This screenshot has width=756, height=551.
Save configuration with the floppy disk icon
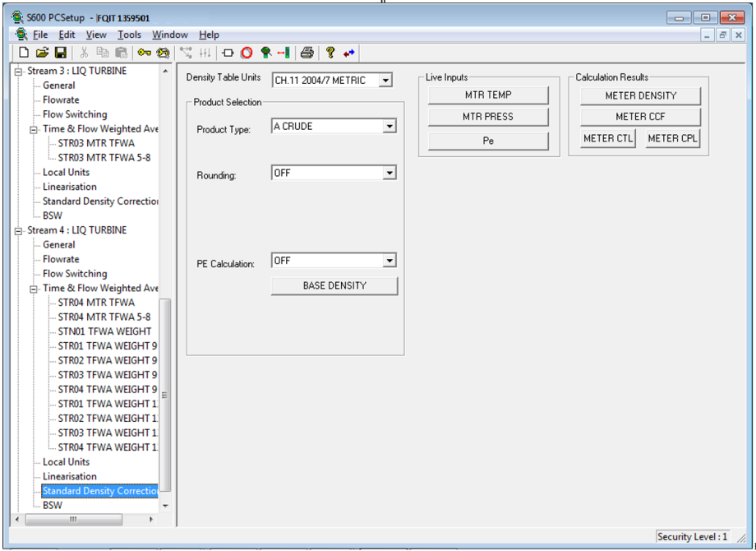[60, 53]
